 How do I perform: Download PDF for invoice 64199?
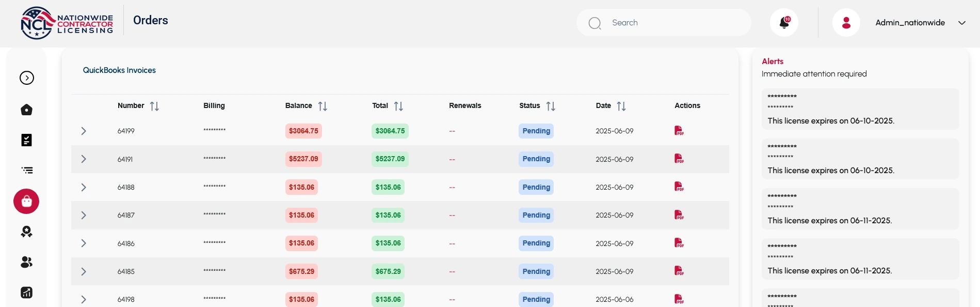tap(679, 131)
